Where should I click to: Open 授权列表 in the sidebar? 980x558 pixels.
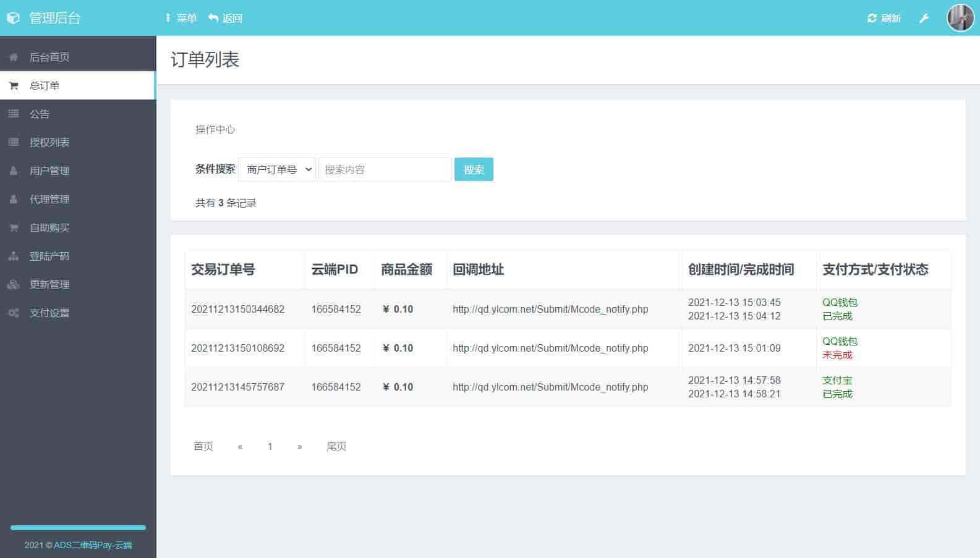49,142
